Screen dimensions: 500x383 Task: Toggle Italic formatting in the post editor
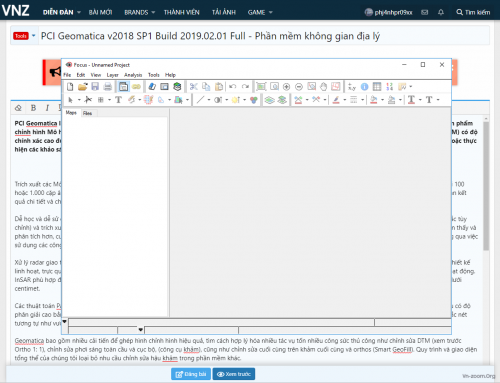[47, 108]
